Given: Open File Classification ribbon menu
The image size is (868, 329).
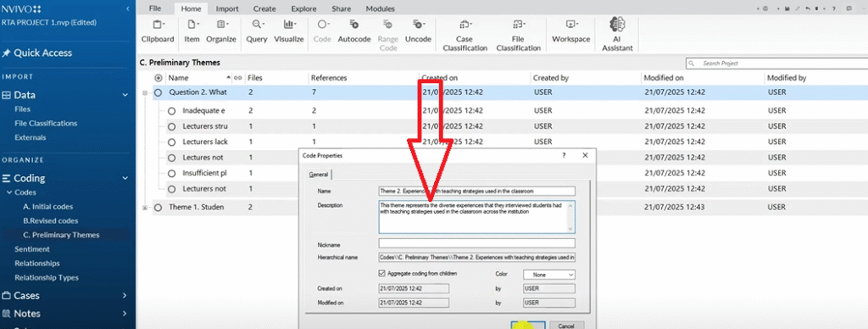Looking at the screenshot, I should click(x=518, y=36).
